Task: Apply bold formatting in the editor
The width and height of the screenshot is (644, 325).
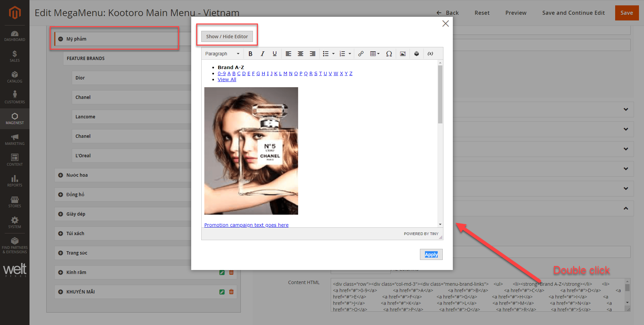Action: pos(250,54)
